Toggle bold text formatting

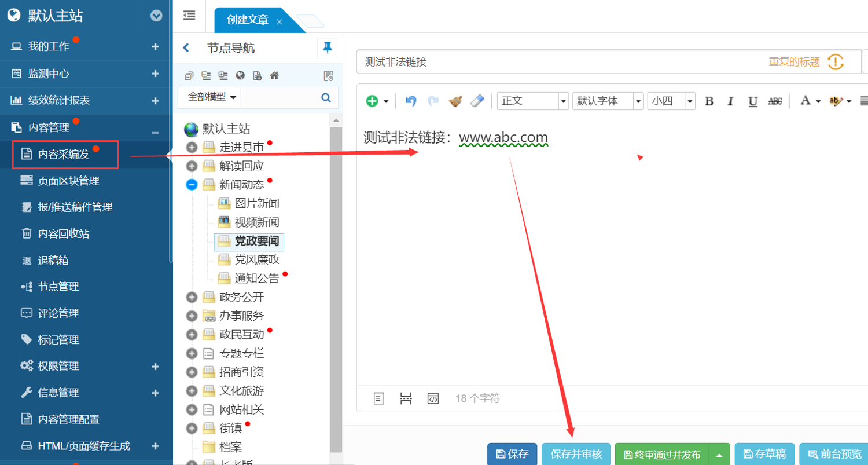point(709,101)
